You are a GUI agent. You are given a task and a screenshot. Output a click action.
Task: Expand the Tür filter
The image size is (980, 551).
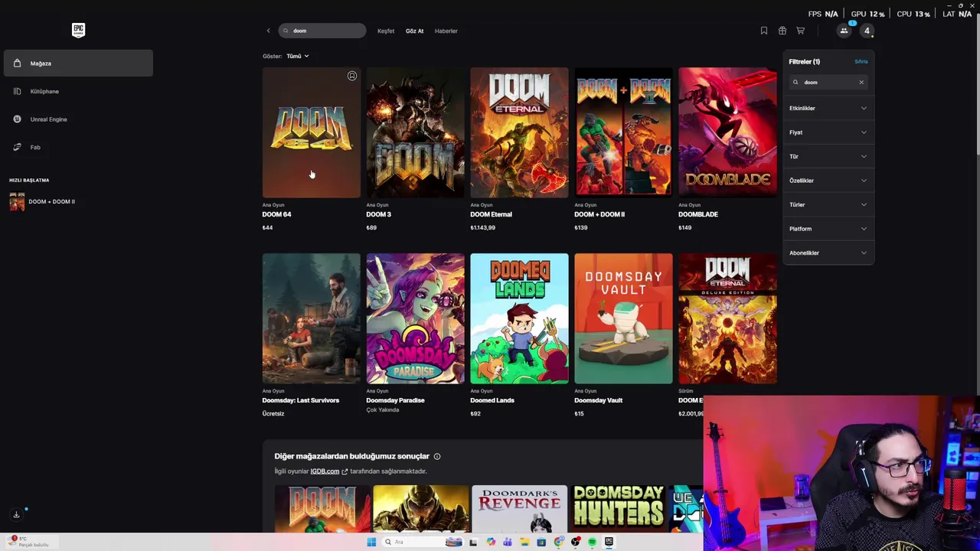point(828,156)
